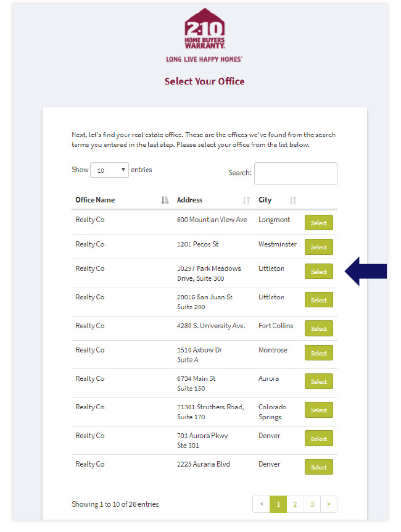Select the Fort Collins University Ave office
The image size is (401, 532).
coord(318,328)
